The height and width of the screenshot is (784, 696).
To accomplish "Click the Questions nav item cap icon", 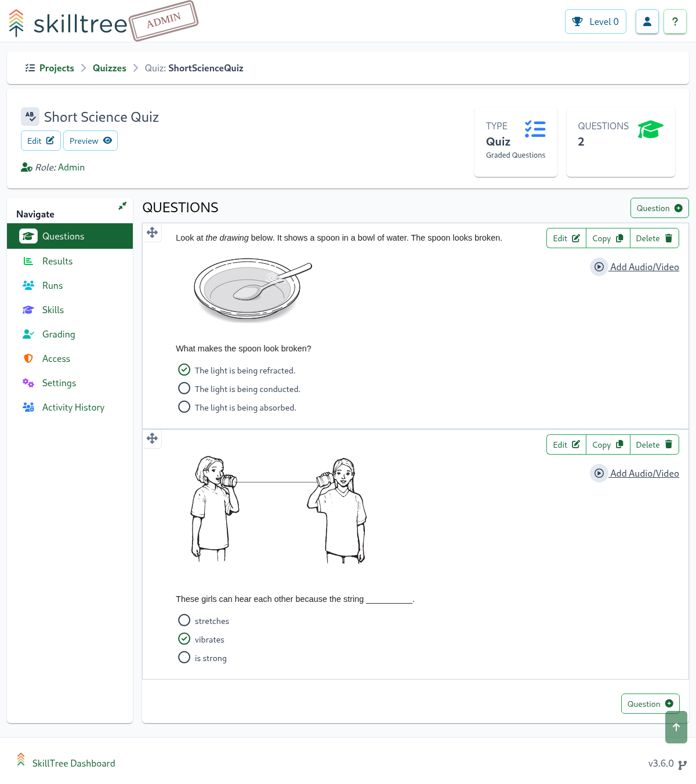I will pos(28,236).
